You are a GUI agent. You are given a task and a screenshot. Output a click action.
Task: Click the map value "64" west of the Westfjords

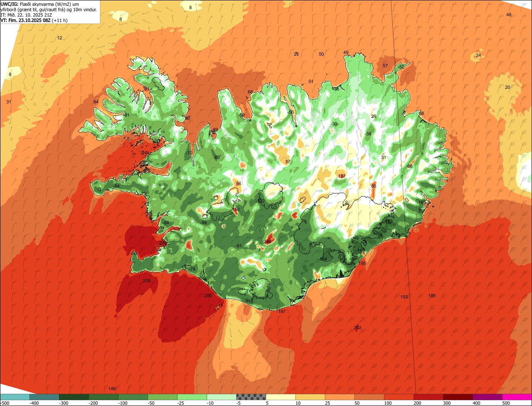pos(96,102)
